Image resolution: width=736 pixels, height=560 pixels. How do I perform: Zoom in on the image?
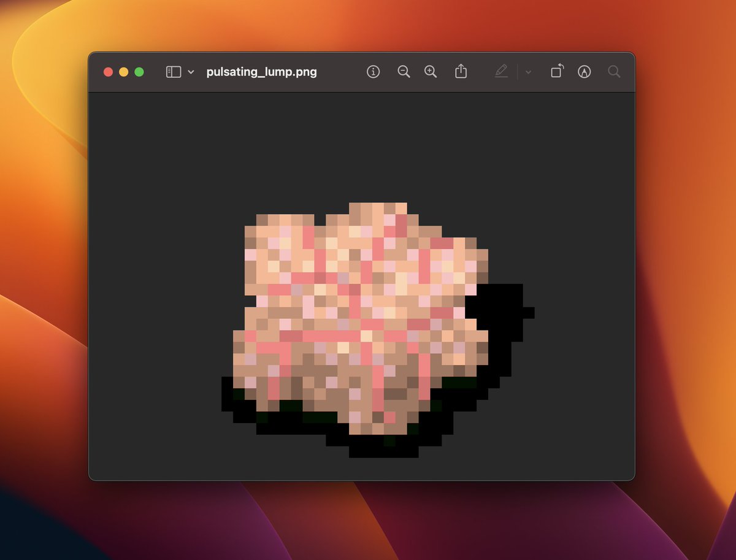431,72
